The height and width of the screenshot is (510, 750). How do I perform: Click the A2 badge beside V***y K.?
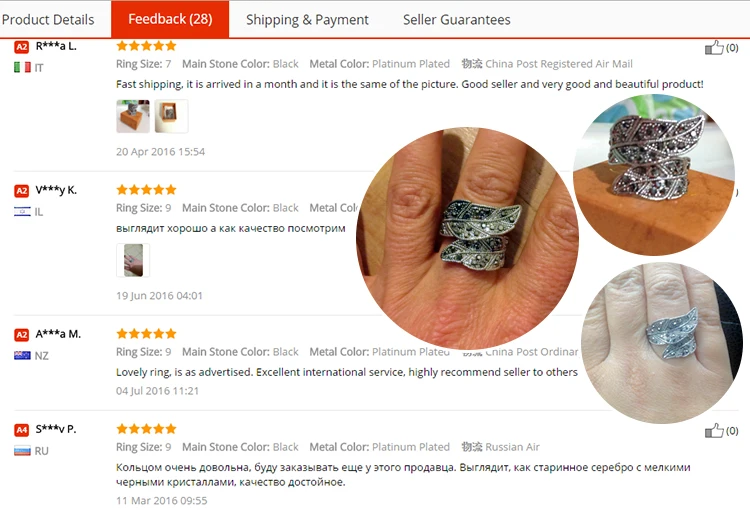point(22,191)
